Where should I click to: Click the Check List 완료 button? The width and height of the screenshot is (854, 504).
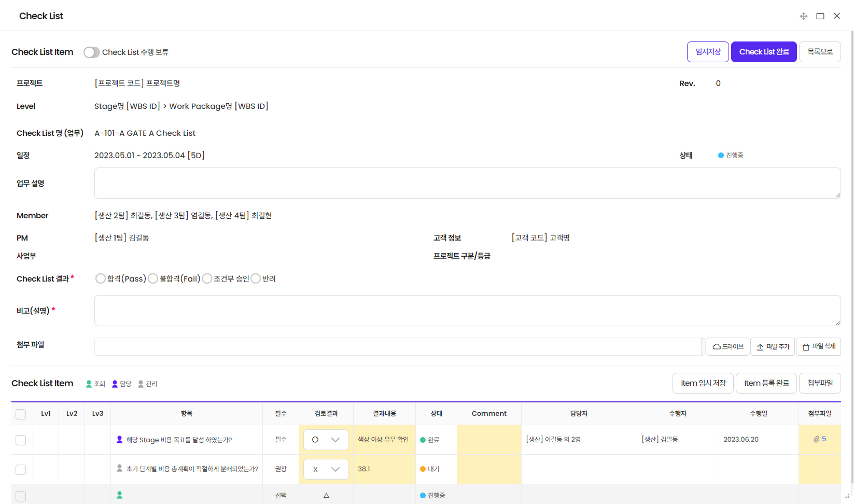click(764, 52)
